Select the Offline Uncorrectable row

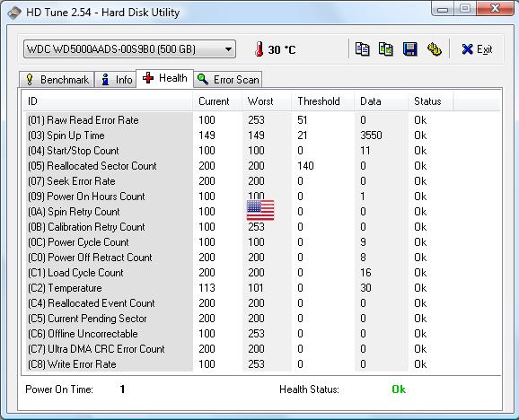261,333
